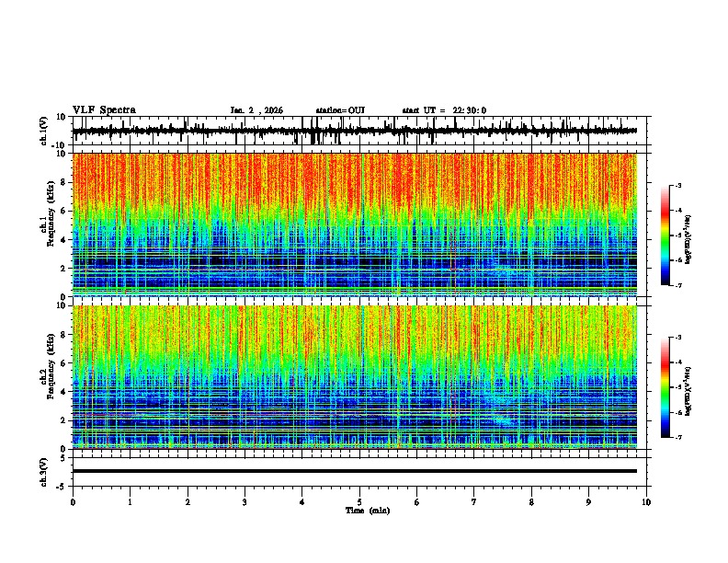
Task: Click the "Time (min)" axis title
Action: pyautogui.click(x=368, y=511)
